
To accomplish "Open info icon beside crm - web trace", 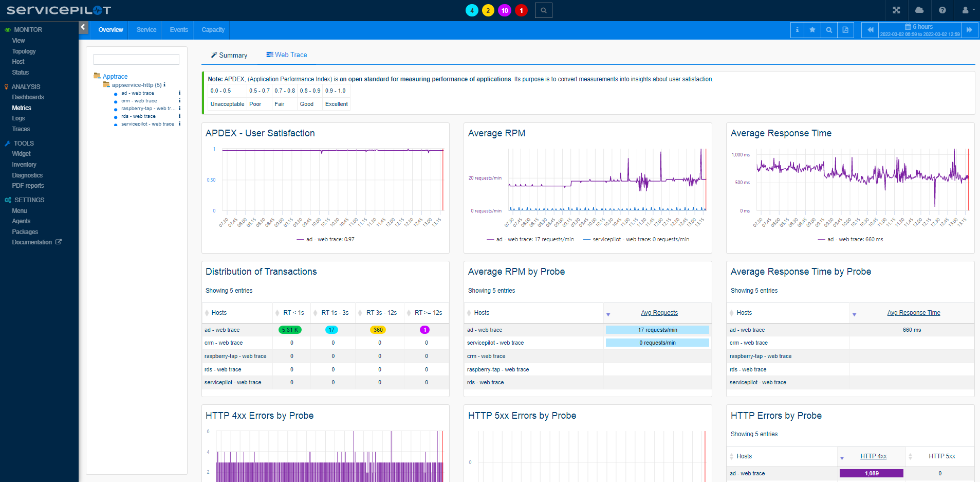I will click(179, 101).
